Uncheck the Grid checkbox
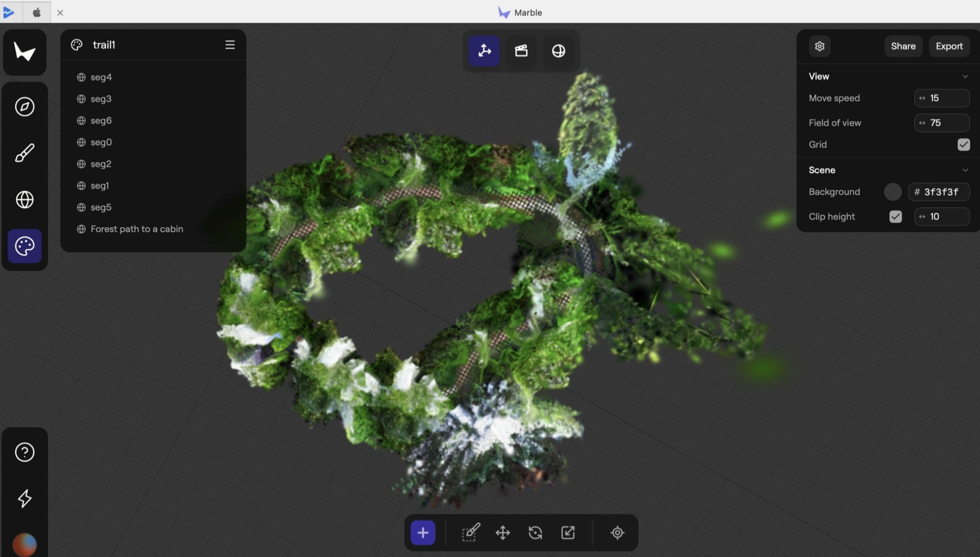This screenshot has width=980, height=557. (963, 144)
